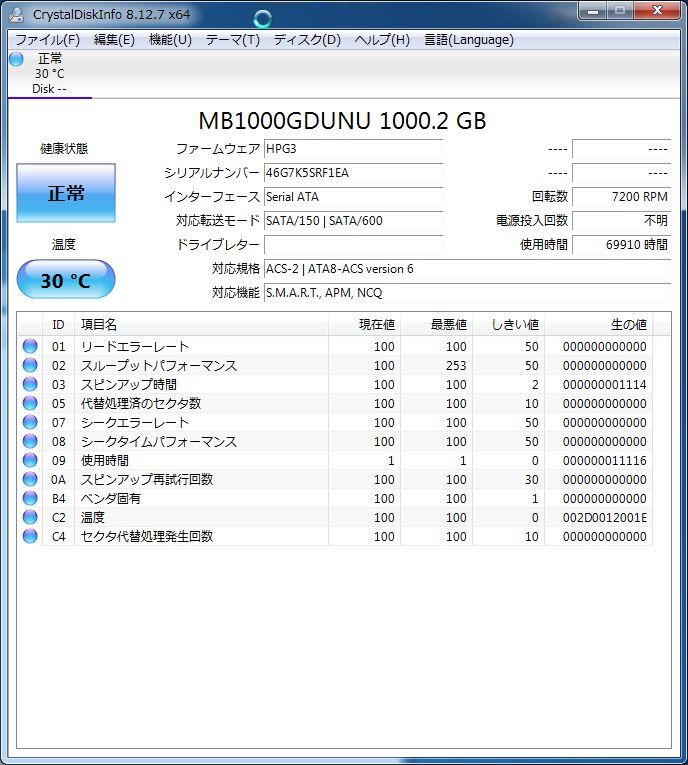
Task: Click the 30 °C temperature button
Action: [66, 280]
